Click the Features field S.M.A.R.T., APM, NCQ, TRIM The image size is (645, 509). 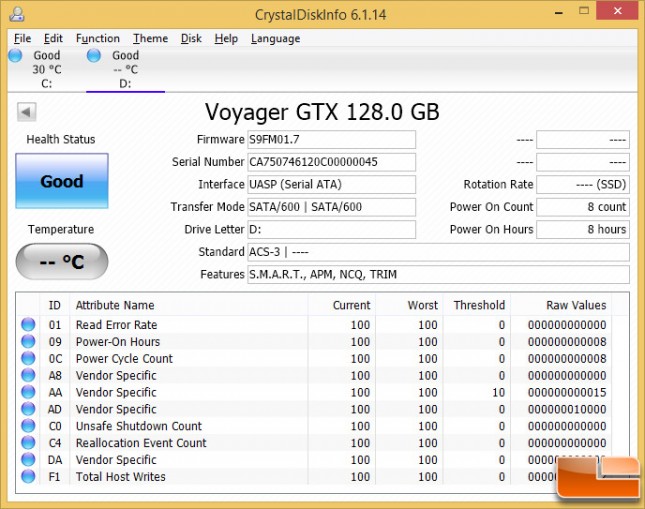pyautogui.click(x=439, y=274)
